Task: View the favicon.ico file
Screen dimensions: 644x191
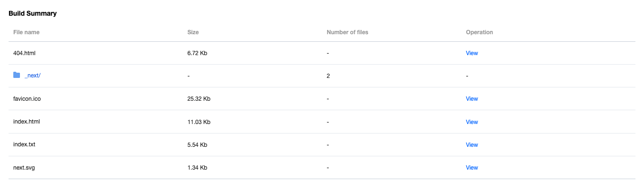Action: click(472, 99)
